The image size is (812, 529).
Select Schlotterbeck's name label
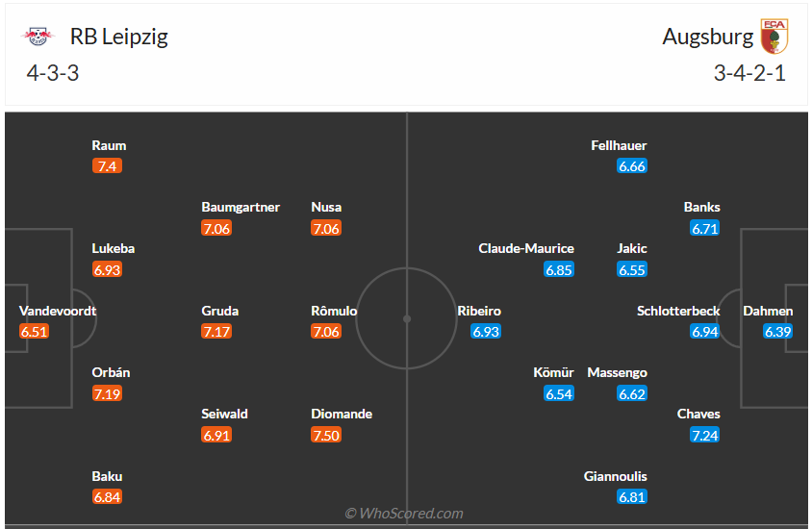point(679,311)
